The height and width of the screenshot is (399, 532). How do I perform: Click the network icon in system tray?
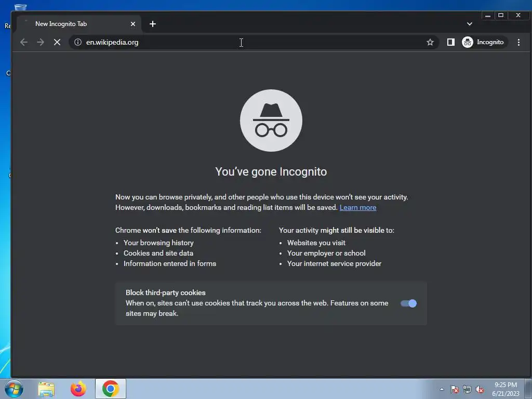467,389
